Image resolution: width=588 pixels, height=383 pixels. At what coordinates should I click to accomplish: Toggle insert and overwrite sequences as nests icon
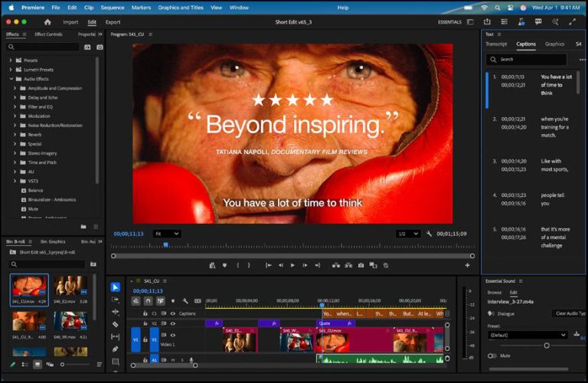pyautogui.click(x=136, y=301)
